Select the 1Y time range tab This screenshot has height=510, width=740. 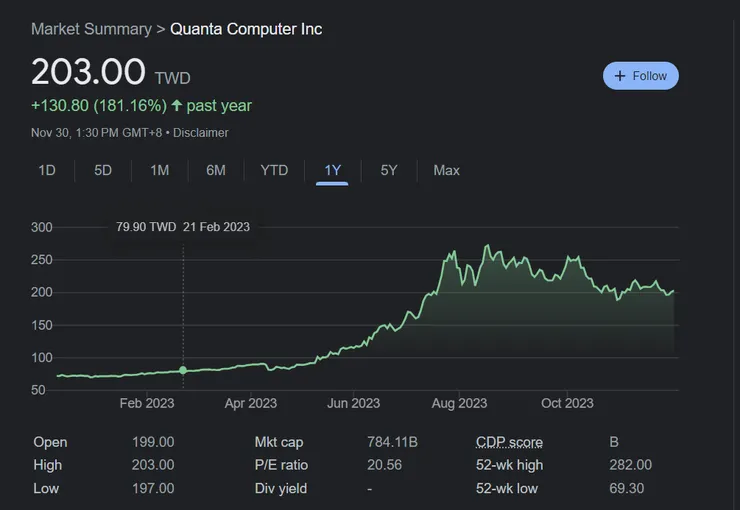(x=332, y=170)
